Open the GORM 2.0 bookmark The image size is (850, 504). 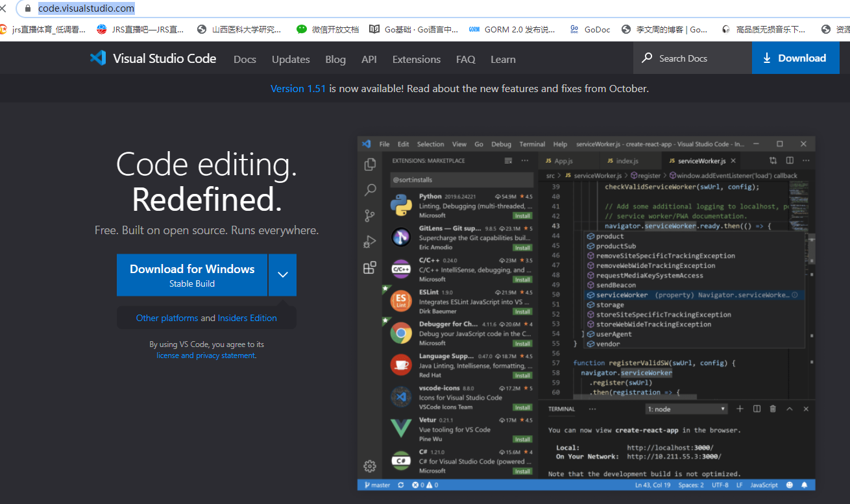(x=512, y=29)
